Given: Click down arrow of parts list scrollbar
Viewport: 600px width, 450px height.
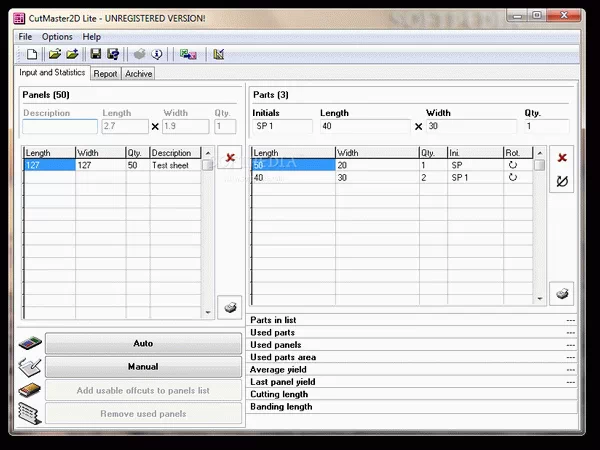Looking at the screenshot, I should pos(540,298).
